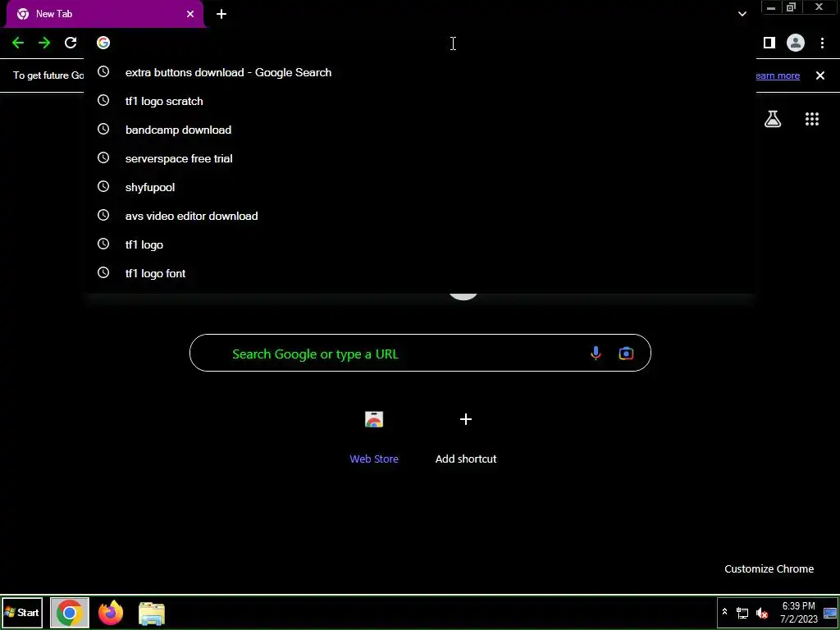
Task: Open the taskbar clock showing 6:39 PM
Action: click(799, 613)
